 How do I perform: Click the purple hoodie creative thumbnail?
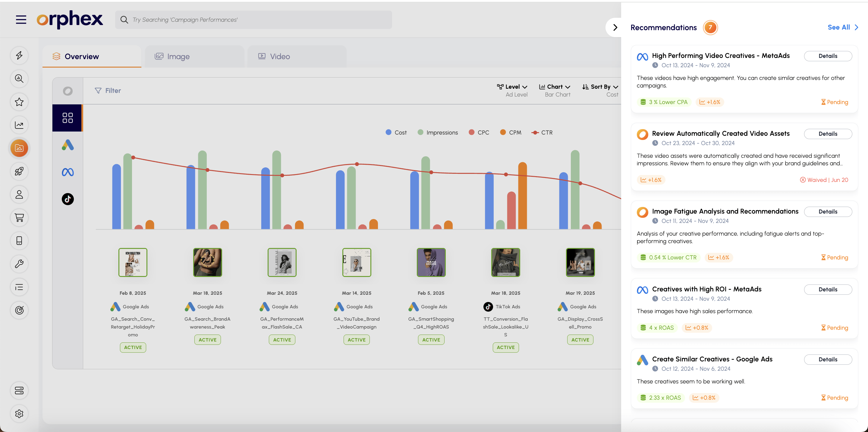pyautogui.click(x=431, y=262)
